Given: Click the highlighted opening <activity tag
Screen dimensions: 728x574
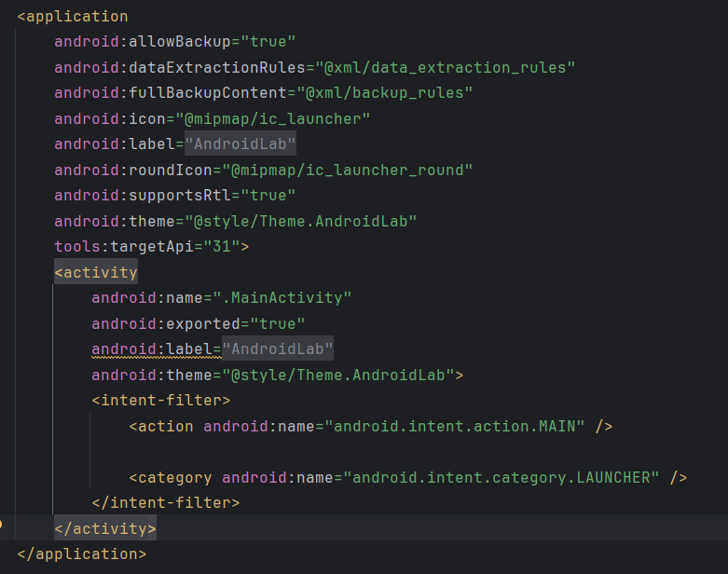Looking at the screenshot, I should click(x=96, y=272).
